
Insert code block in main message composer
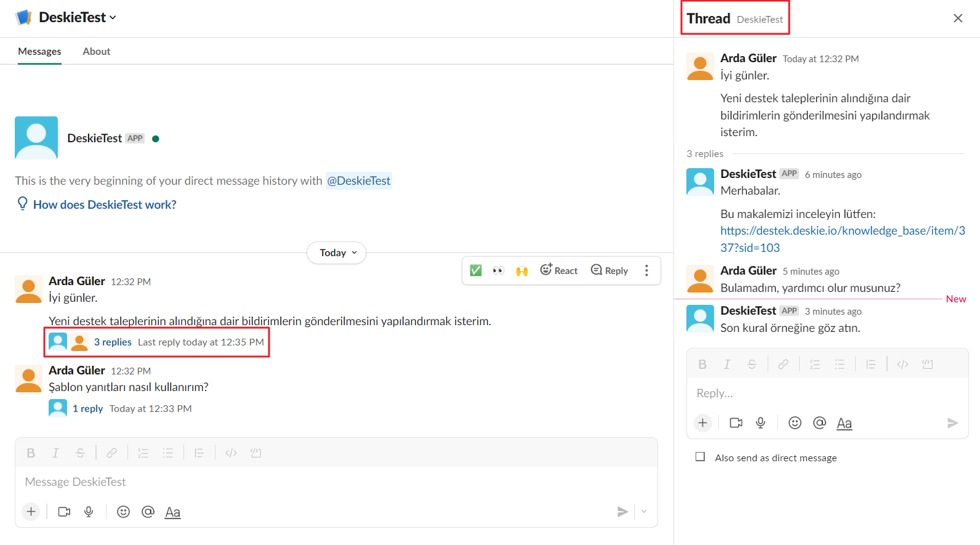click(256, 453)
